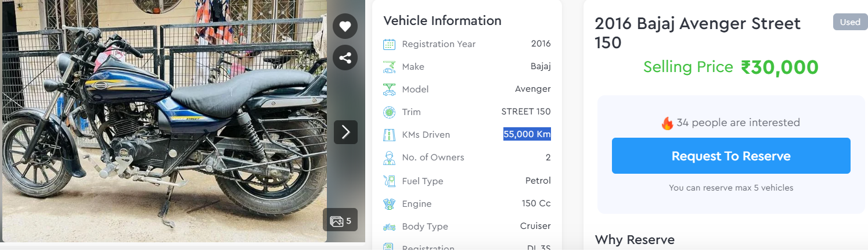Click the Model row icon
The height and width of the screenshot is (251, 868).
389,89
